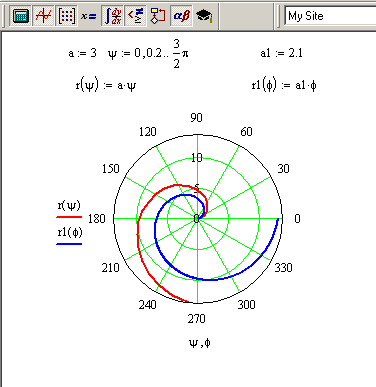Click the 240 degree label
The image size is (376, 387).
(x=147, y=305)
